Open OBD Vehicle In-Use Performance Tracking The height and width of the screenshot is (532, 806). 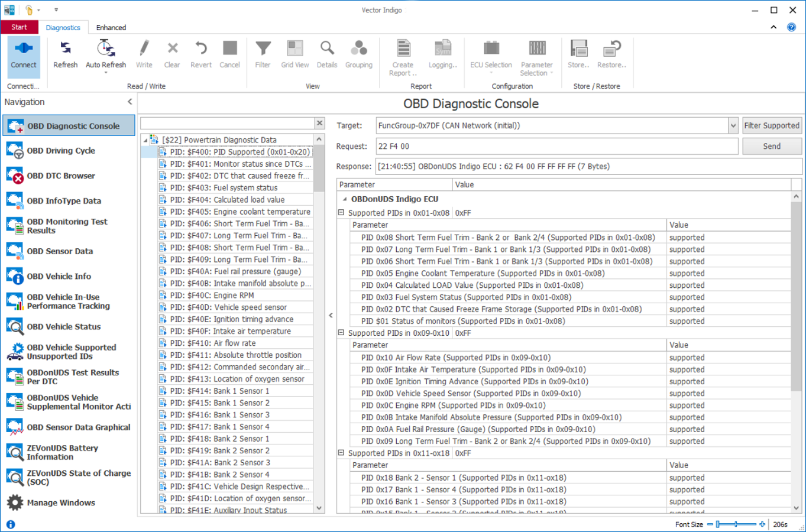click(69, 301)
